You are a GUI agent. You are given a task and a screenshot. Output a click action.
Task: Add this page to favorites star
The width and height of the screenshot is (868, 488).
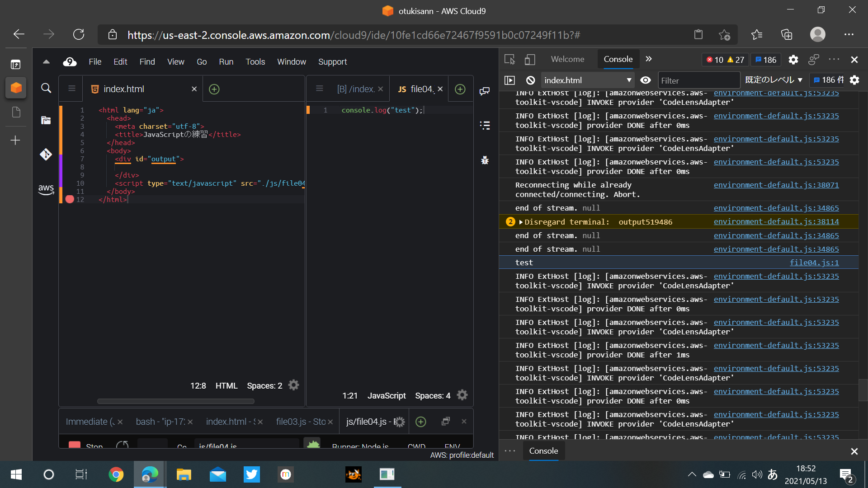click(x=724, y=34)
